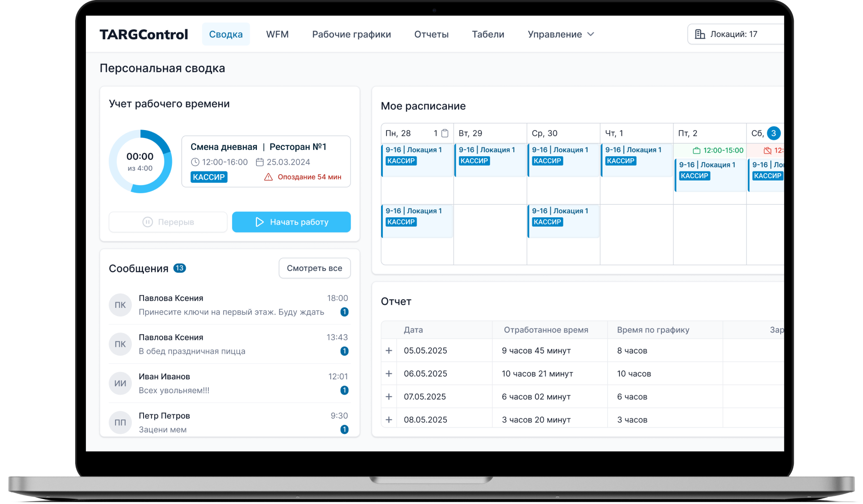Click the ПП avatar of Петр Петров
The image size is (863, 504).
tap(120, 423)
